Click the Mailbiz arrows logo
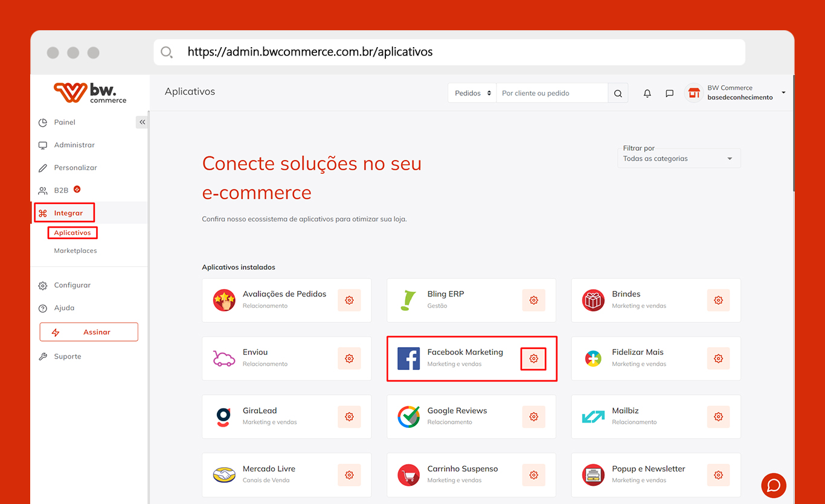 [x=593, y=416]
